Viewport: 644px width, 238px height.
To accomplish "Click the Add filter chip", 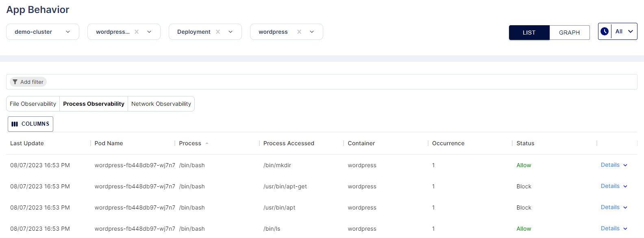I will 28,82.
